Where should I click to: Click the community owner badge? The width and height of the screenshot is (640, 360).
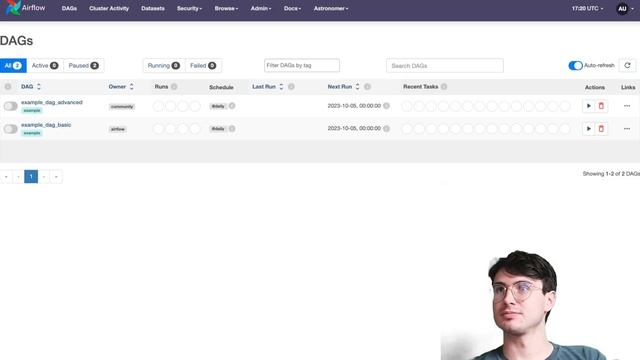tap(122, 107)
